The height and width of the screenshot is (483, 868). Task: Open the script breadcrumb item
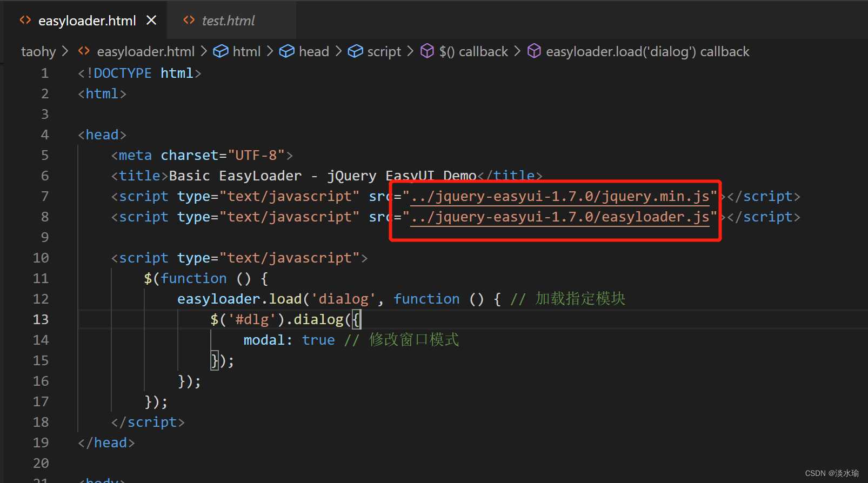coord(384,51)
